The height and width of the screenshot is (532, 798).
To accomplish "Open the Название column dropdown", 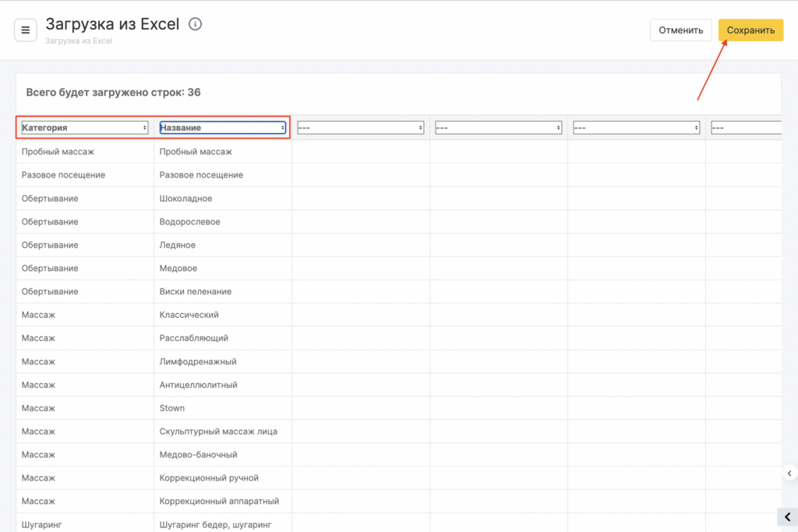I will [223, 128].
